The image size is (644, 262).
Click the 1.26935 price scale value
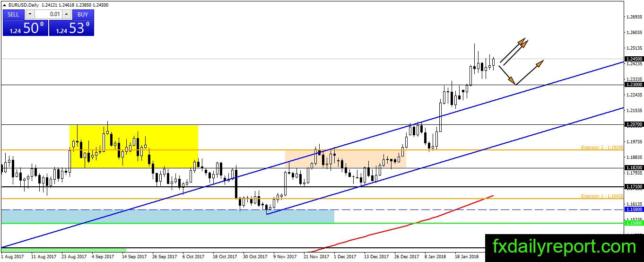tap(634, 17)
